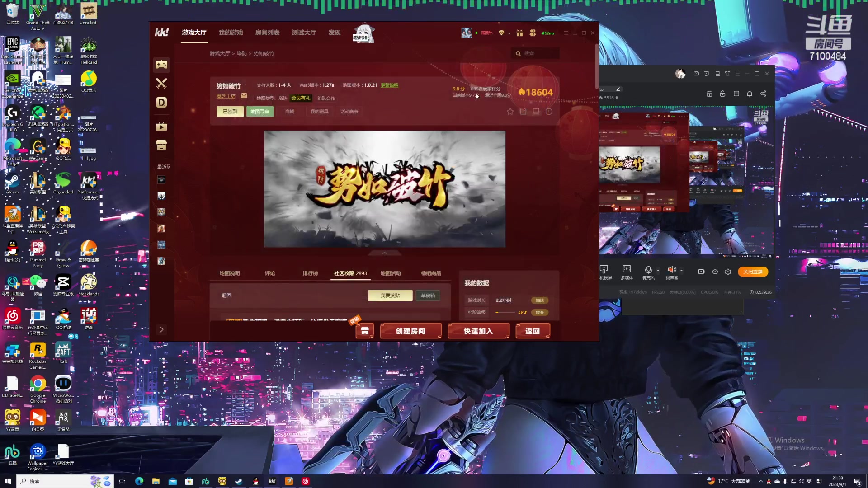Screen dimensions: 868x488
Task: Open 活动赛事 button
Action: click(349, 112)
